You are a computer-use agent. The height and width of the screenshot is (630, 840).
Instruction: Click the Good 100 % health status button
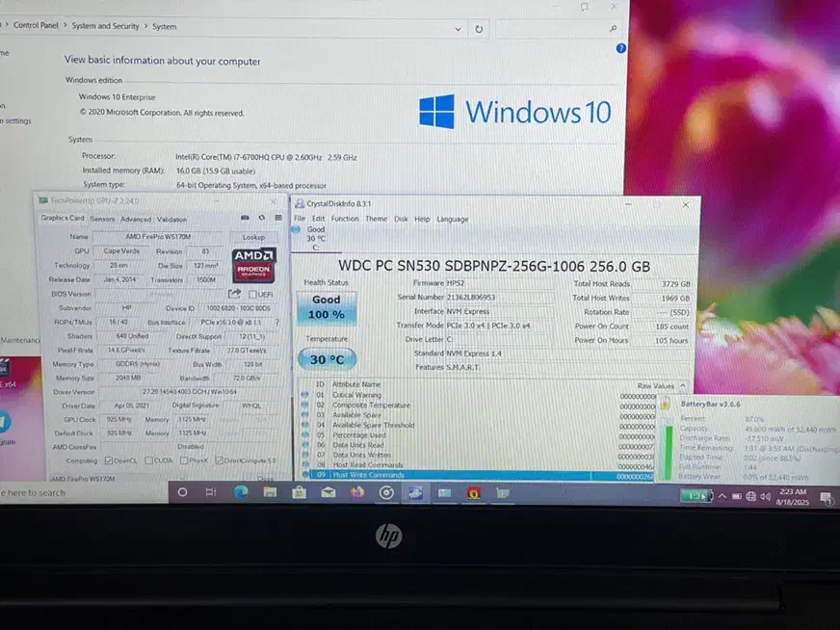pos(326,307)
